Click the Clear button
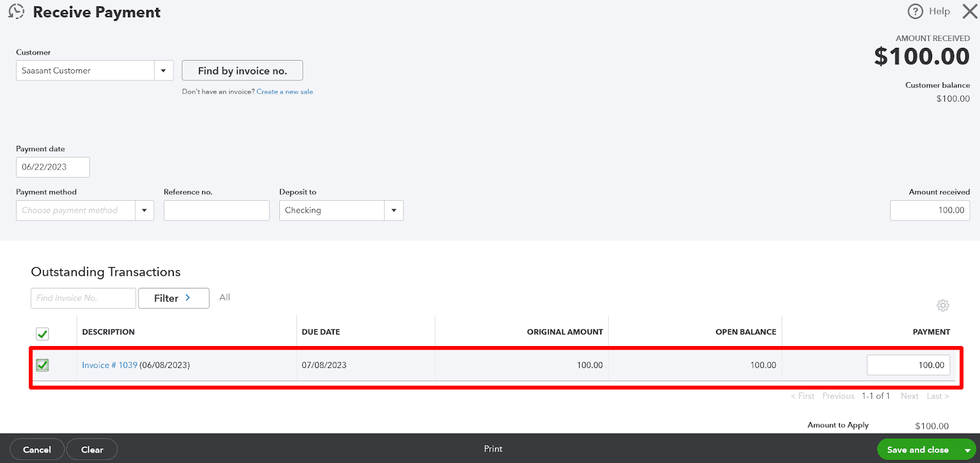 (92, 450)
